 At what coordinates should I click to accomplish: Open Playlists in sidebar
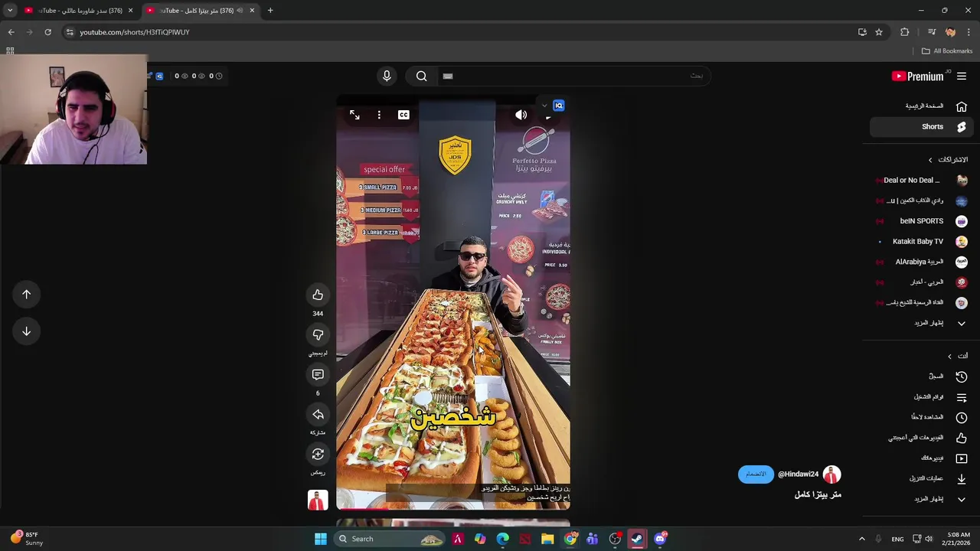923,397
